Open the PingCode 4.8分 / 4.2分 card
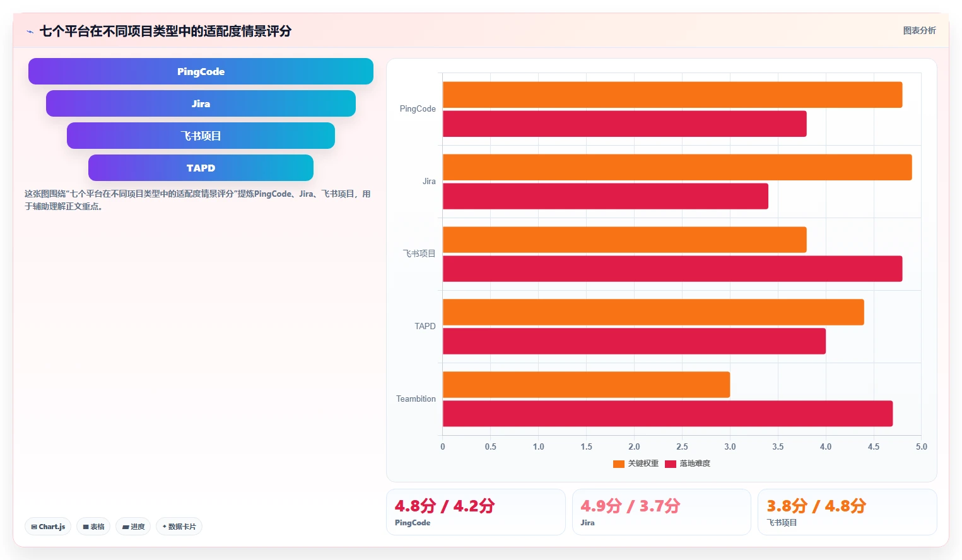 tap(476, 512)
